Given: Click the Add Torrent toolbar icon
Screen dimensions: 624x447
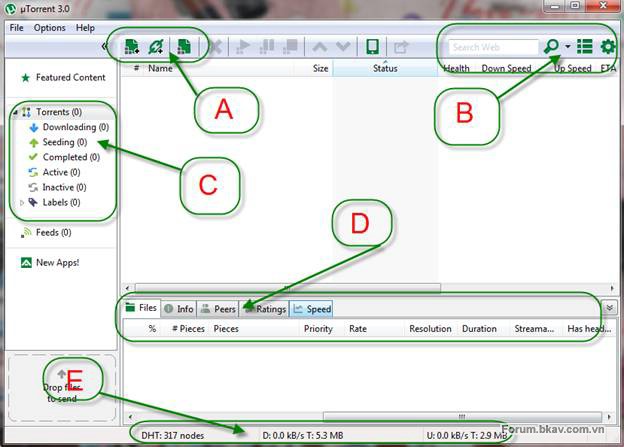Looking at the screenshot, I should click(x=132, y=47).
